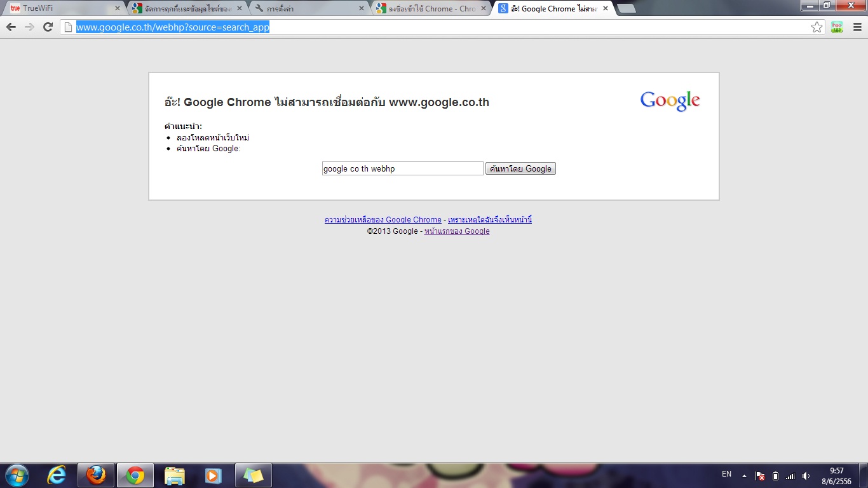Click the search box containing 'google co th webhp'
The width and height of the screenshot is (868, 488).
point(403,168)
